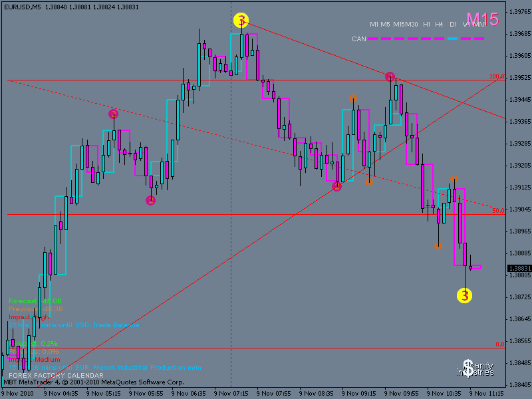Select the M30 timeframe label

tap(411, 25)
